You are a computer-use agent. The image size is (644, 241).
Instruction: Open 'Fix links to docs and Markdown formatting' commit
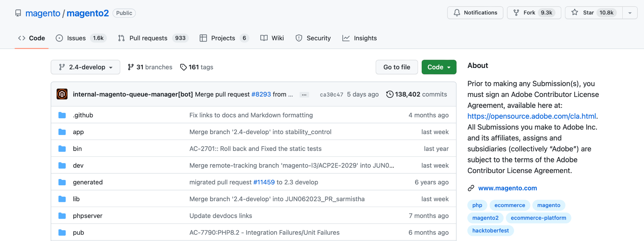pos(251,115)
